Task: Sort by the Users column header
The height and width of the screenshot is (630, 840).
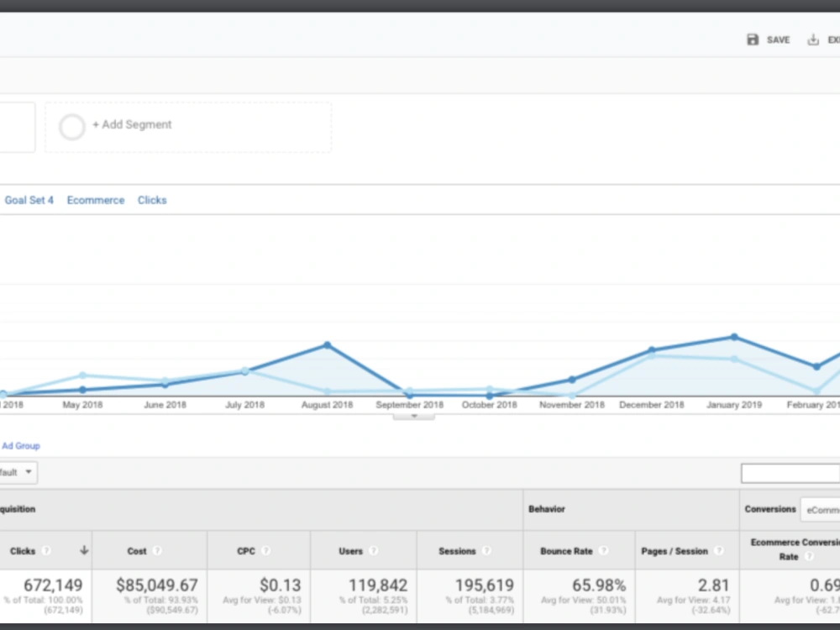Action: 350,551
